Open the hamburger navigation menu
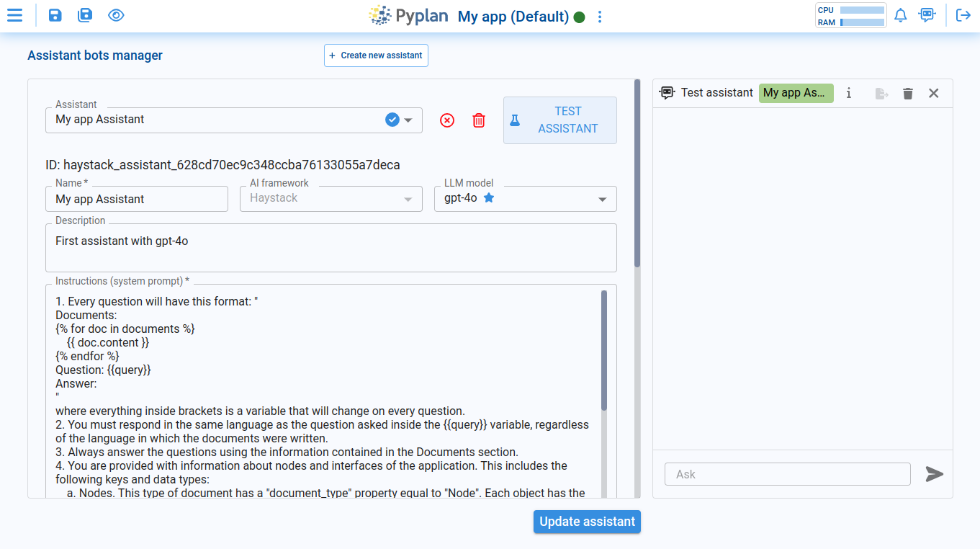Image resolution: width=980 pixels, height=549 pixels. coord(14,14)
